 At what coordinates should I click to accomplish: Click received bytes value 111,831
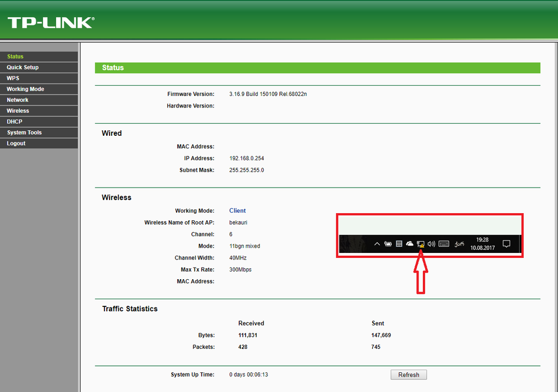248,335
